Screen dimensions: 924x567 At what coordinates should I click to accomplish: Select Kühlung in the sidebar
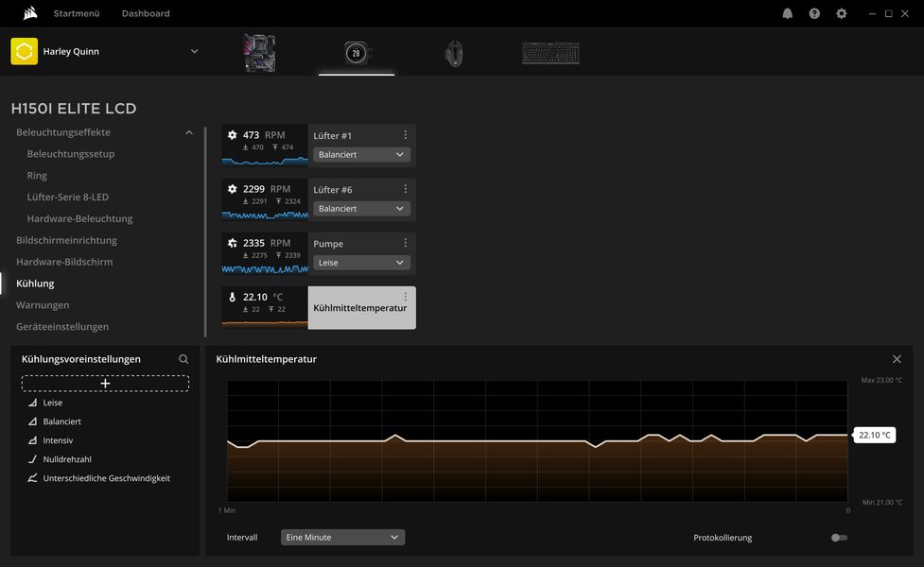point(35,283)
